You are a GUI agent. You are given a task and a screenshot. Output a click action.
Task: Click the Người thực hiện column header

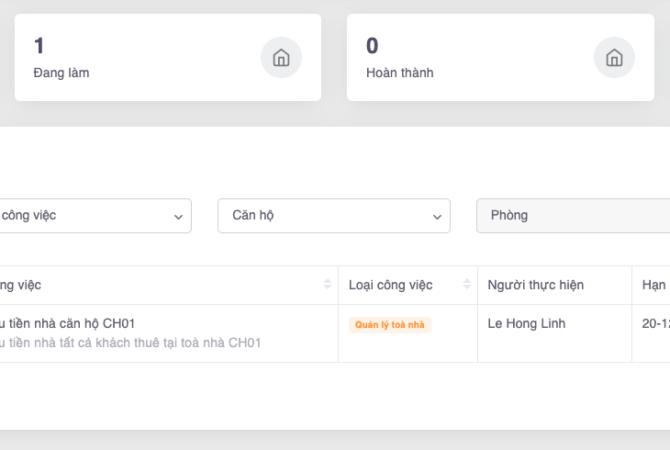535,285
